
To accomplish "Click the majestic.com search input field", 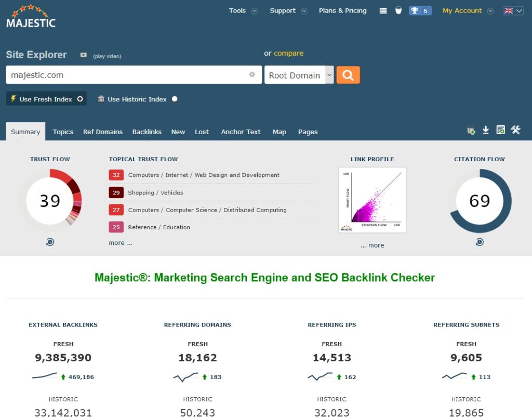I will click(x=134, y=75).
